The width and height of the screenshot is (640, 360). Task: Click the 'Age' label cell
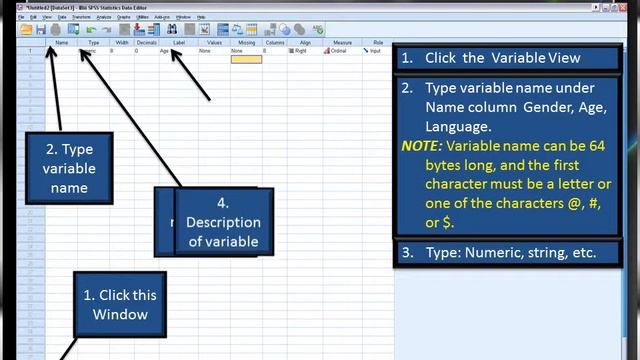tap(179, 51)
